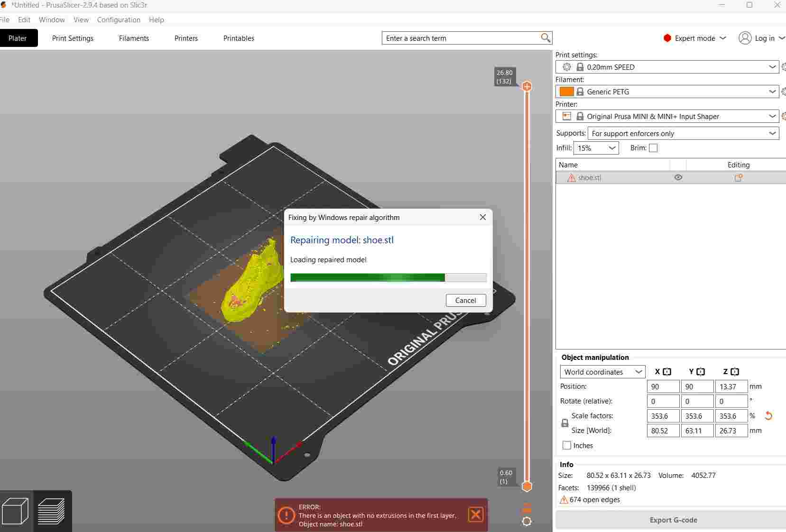The width and height of the screenshot is (786, 532).
Task: Enable the Brim checkbox
Action: tap(654, 148)
